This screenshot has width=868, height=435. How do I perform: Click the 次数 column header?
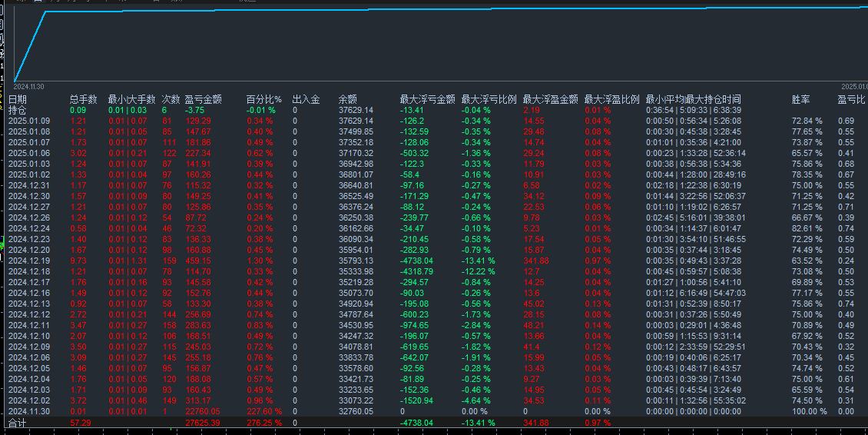coord(171,99)
